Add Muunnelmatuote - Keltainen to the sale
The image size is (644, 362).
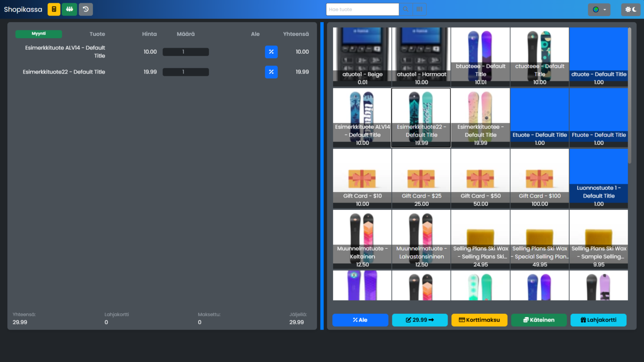[x=362, y=239]
